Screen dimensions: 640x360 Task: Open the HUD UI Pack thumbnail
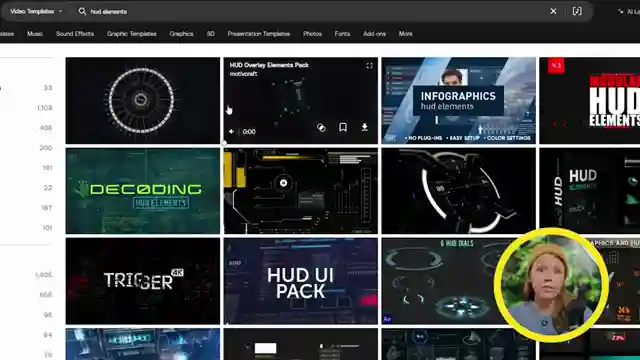pos(300,281)
